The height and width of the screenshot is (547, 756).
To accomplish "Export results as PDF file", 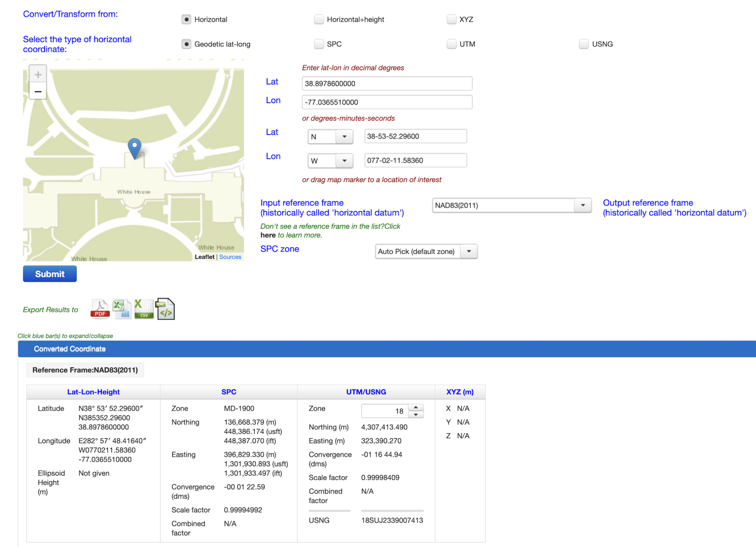I will (x=100, y=309).
